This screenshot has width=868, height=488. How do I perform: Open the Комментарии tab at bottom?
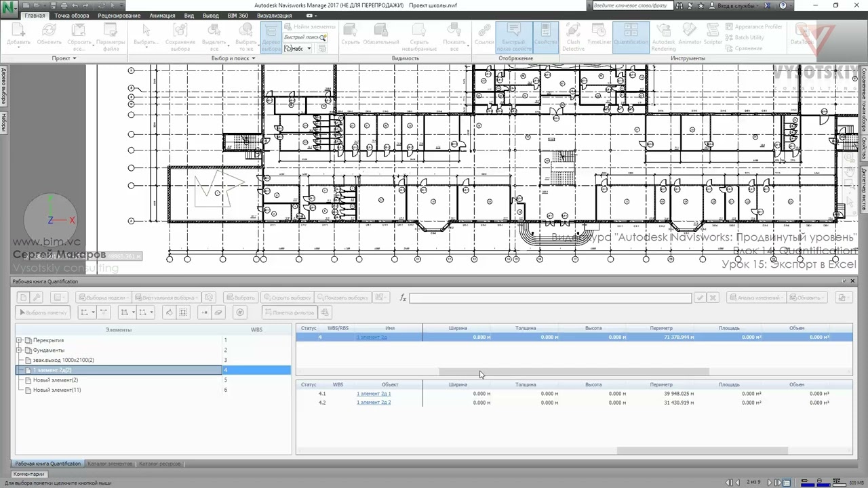pyautogui.click(x=28, y=474)
